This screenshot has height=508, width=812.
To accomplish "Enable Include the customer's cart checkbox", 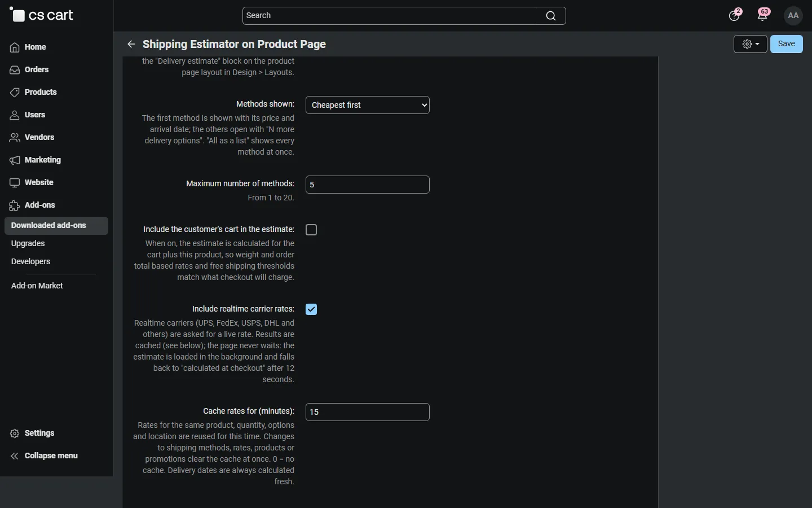I will tap(312, 230).
